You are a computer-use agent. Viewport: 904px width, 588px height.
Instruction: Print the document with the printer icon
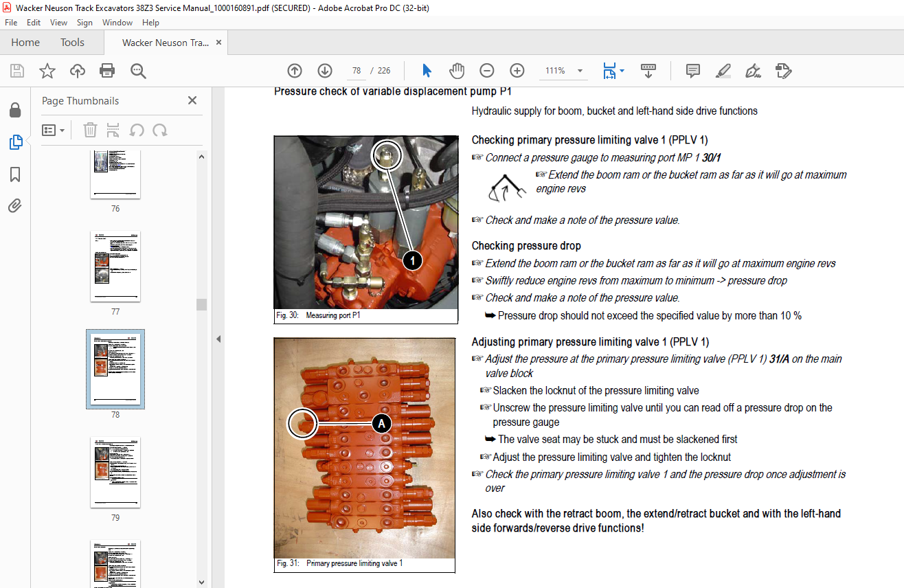[107, 71]
